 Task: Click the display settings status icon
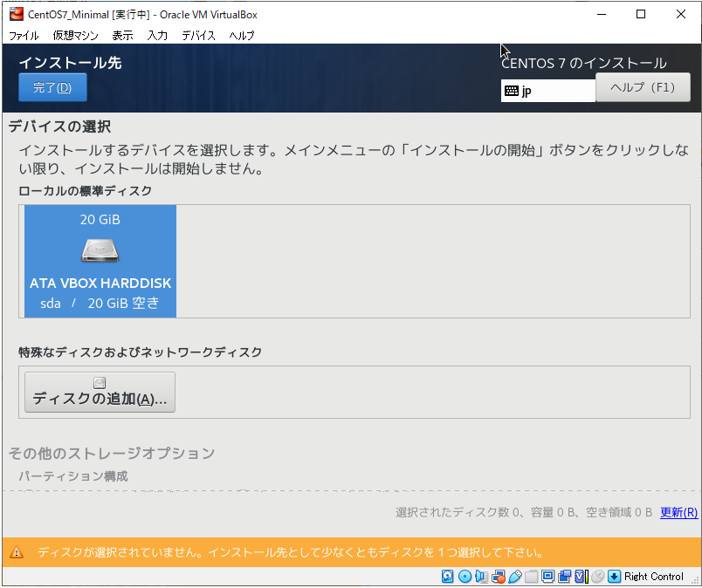point(548,577)
